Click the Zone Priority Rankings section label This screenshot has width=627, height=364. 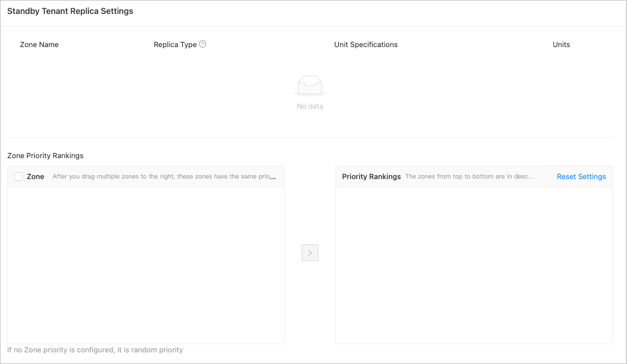coord(45,156)
